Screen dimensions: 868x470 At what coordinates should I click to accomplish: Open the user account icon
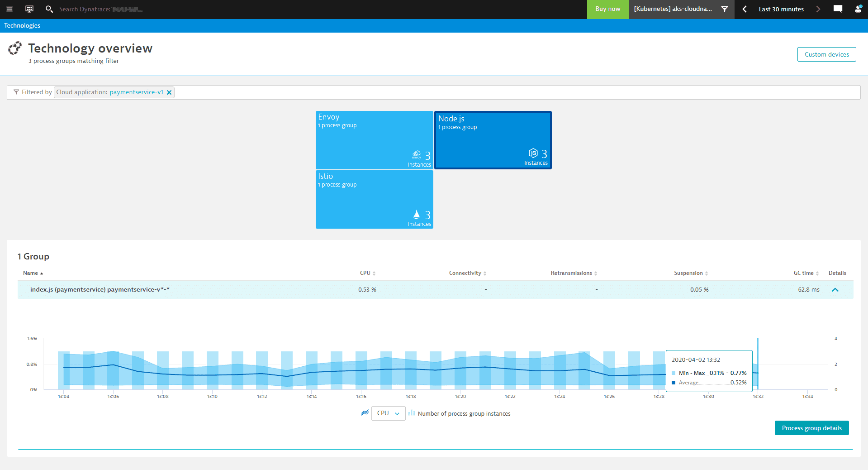point(858,9)
